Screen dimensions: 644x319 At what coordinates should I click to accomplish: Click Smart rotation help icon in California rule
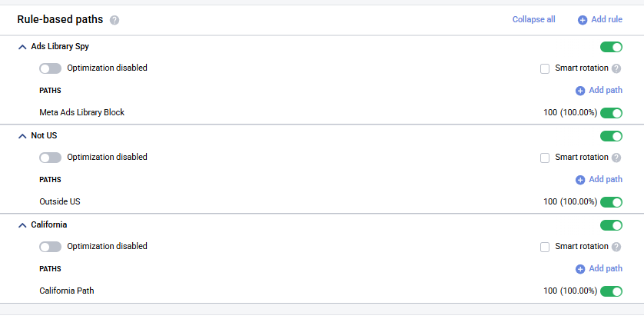[x=616, y=247]
